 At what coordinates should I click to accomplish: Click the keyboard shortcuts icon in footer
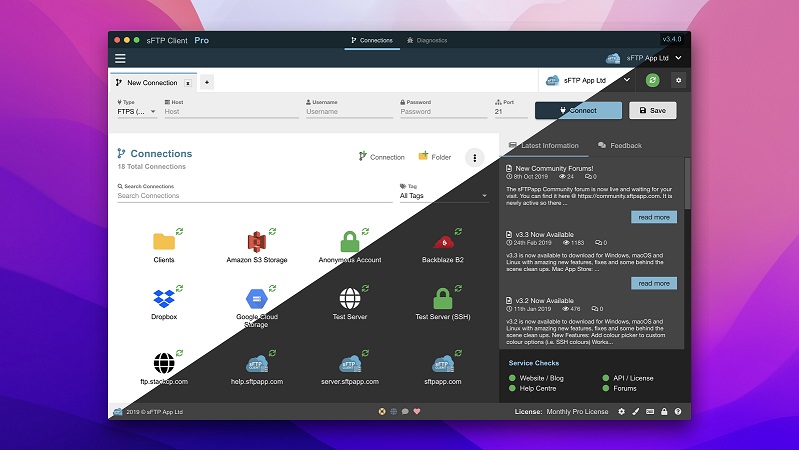(x=650, y=411)
